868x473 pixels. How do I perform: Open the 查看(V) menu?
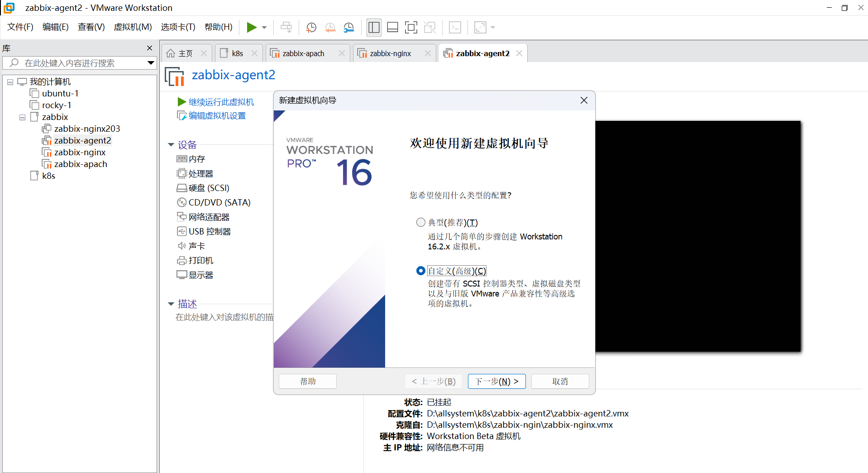pyautogui.click(x=91, y=27)
